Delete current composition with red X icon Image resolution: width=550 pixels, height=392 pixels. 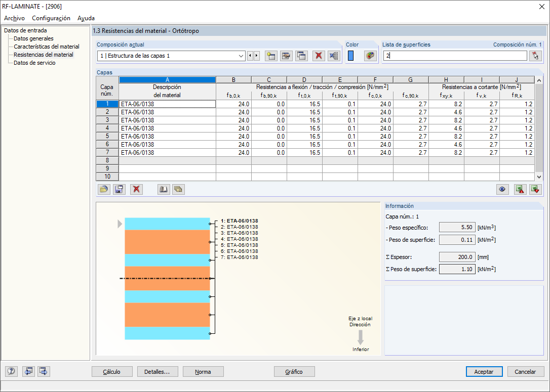coord(318,56)
